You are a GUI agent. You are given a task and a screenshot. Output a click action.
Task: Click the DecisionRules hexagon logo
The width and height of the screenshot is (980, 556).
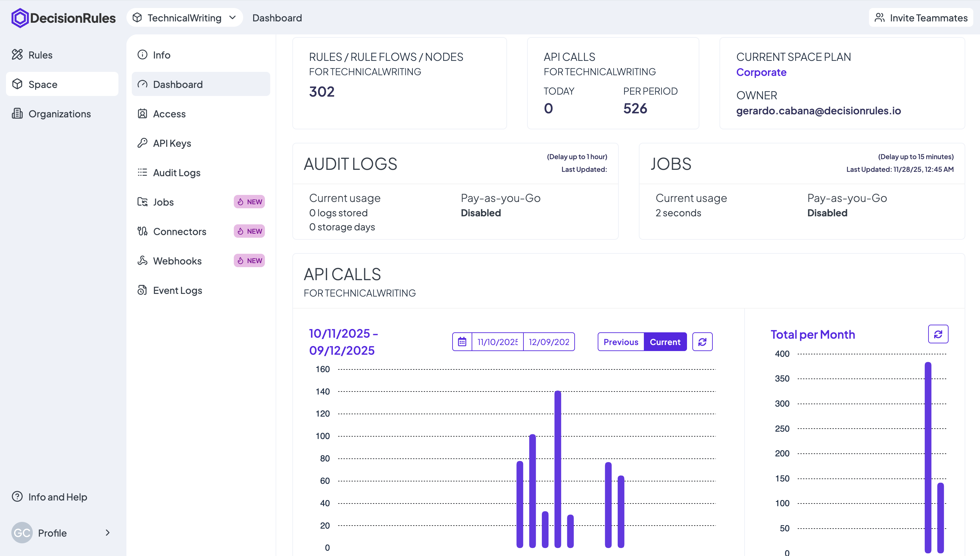pos(20,18)
